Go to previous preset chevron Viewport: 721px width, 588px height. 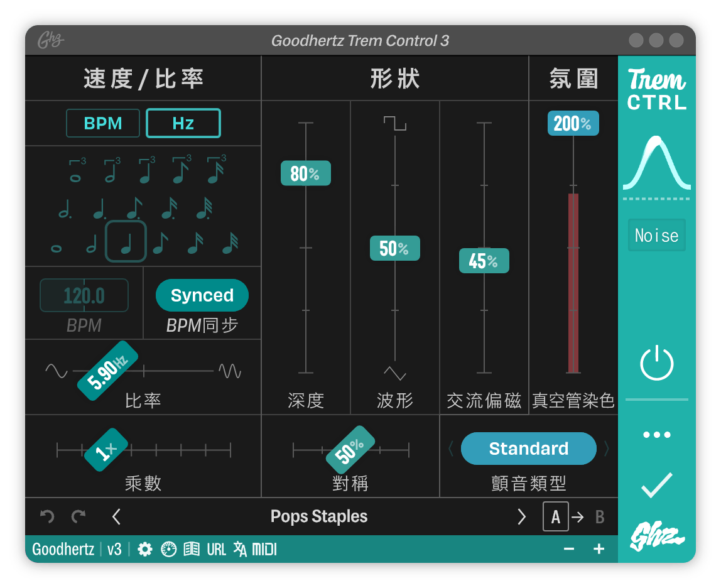tap(117, 516)
